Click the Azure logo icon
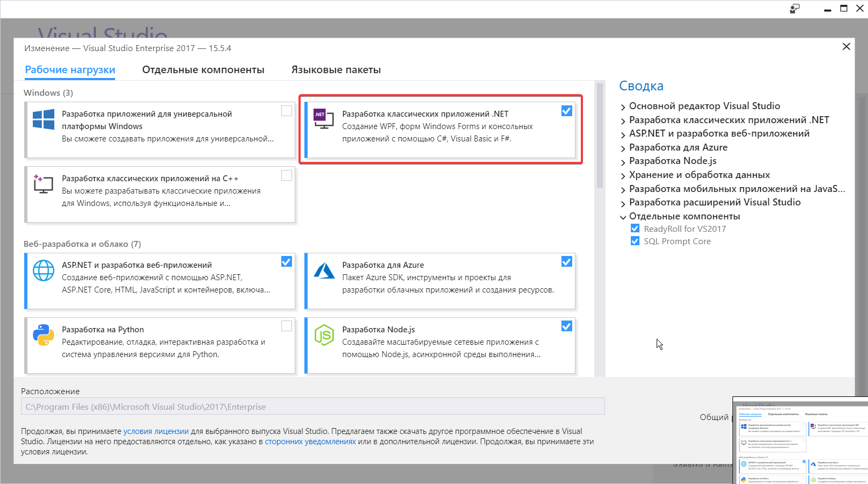 click(324, 271)
